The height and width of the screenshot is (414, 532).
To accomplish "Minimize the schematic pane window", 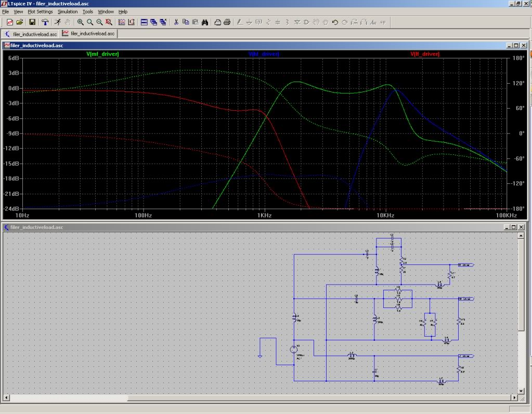I will pos(507,228).
